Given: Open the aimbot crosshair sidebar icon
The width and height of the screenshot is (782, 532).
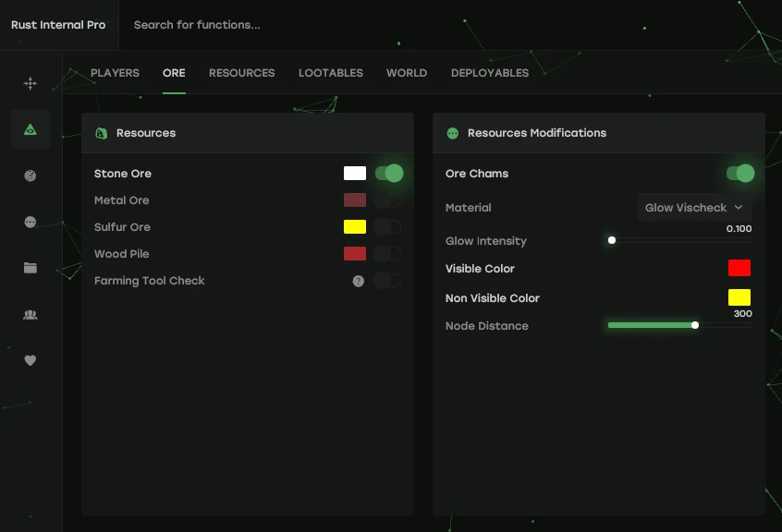Looking at the screenshot, I should (31, 83).
